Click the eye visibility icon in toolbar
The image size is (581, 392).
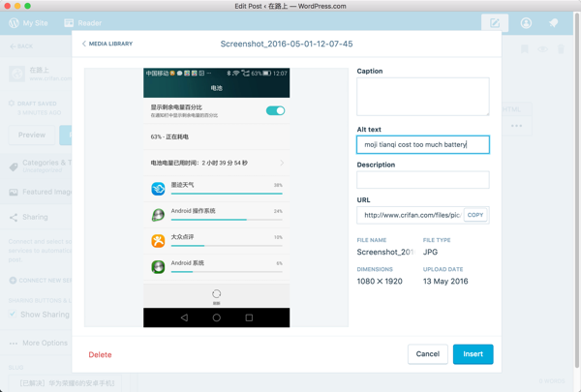coord(543,49)
